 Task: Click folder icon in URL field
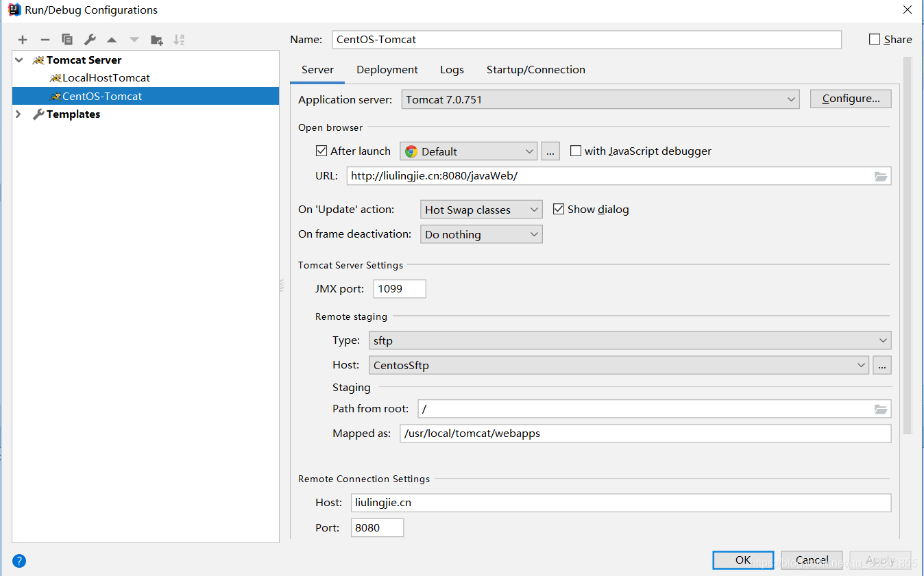(881, 176)
